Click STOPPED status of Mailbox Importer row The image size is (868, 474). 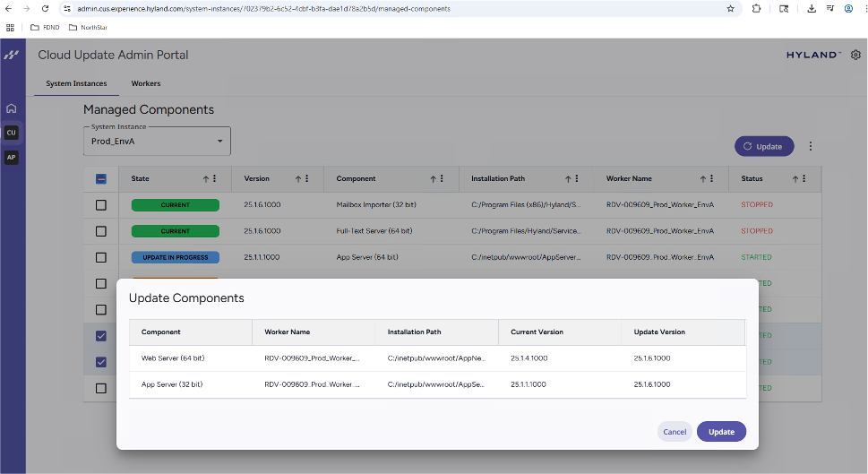pos(757,205)
